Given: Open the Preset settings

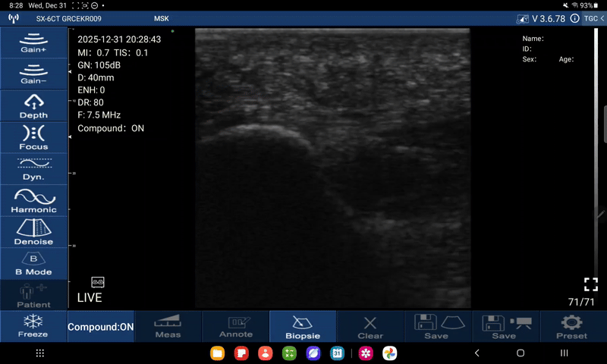Looking at the screenshot, I should coord(572,327).
